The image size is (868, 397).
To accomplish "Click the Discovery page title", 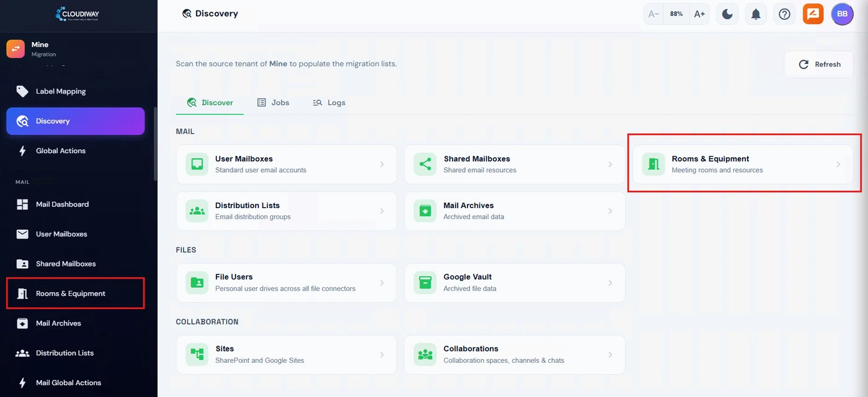I will pyautogui.click(x=216, y=14).
